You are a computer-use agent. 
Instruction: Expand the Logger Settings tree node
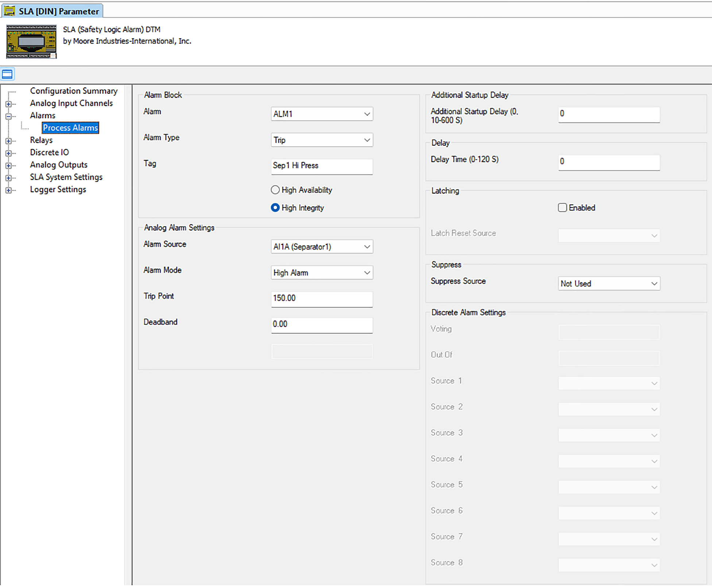8,190
